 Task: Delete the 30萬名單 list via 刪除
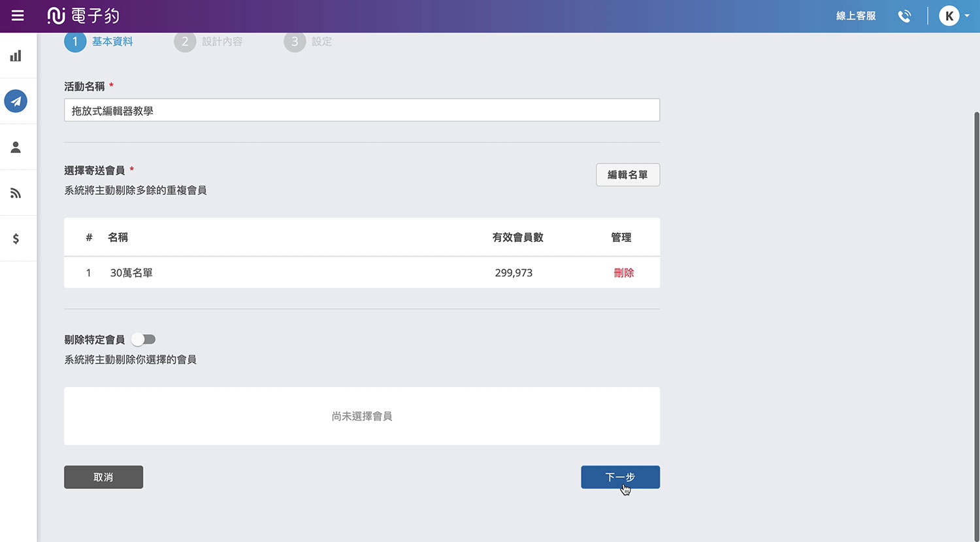point(624,273)
